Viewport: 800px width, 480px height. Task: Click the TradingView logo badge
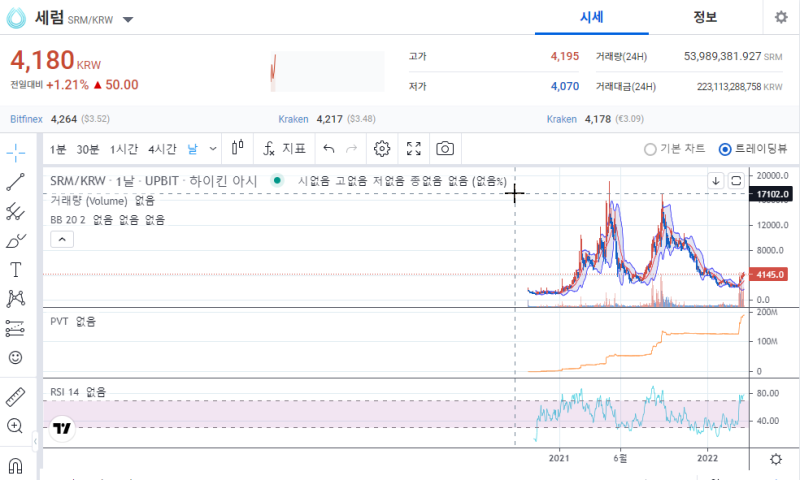62,428
